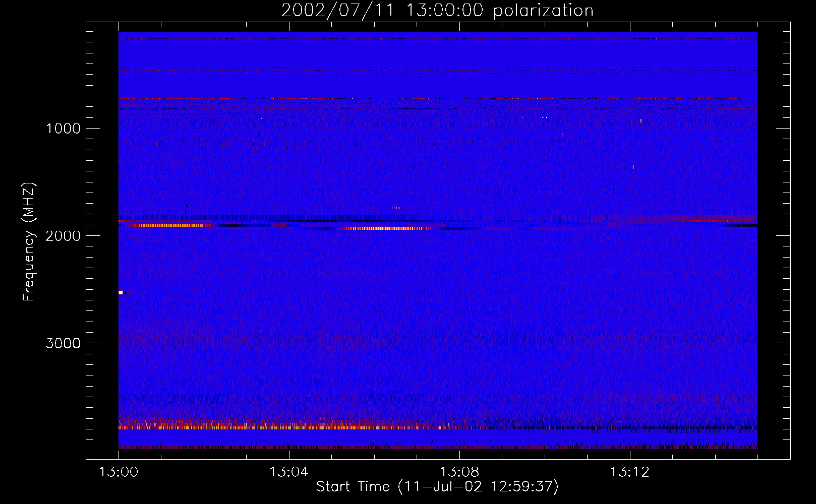Click the plot title '2002/07/11 13:00:00 polarization'
Viewport: 816px width, 504px height.
point(437,11)
